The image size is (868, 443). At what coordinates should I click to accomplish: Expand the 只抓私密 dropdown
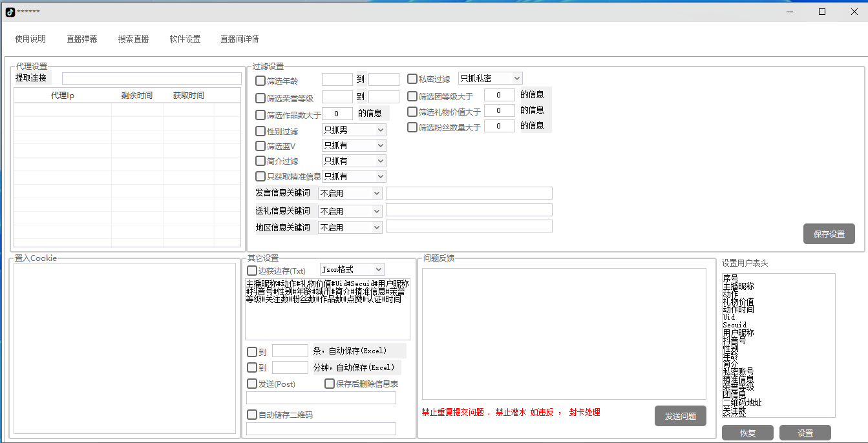click(x=490, y=78)
